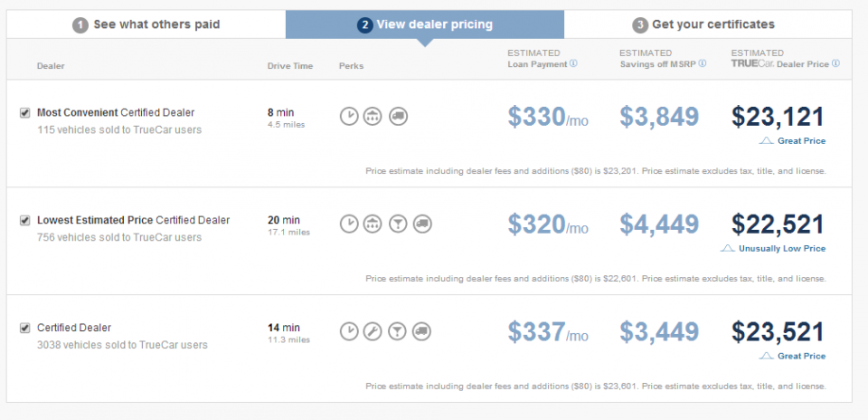Click '756 vehicles sold to TrueCar users'

point(119,238)
